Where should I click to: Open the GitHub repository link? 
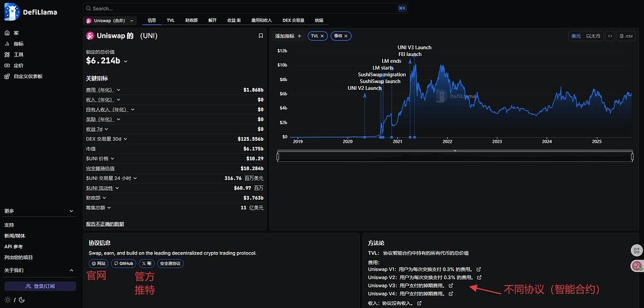click(x=124, y=263)
